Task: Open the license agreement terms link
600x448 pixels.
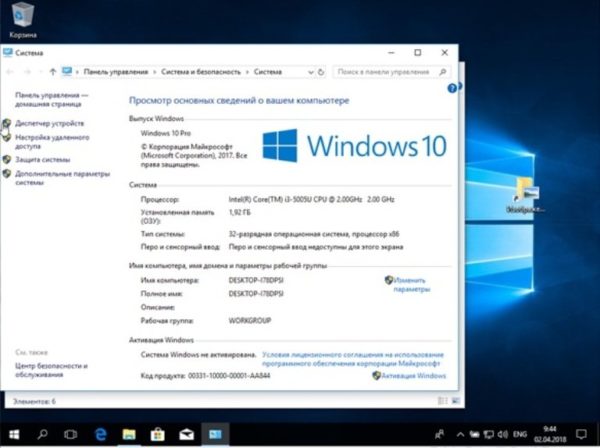Action: 353,359
